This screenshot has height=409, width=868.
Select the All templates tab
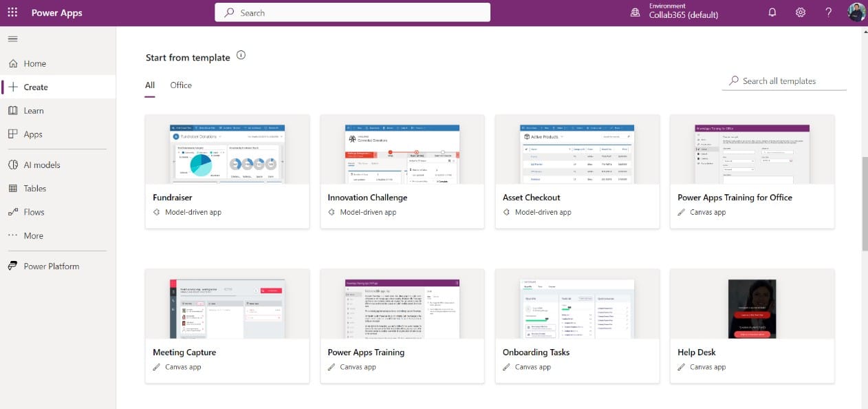[x=150, y=85]
